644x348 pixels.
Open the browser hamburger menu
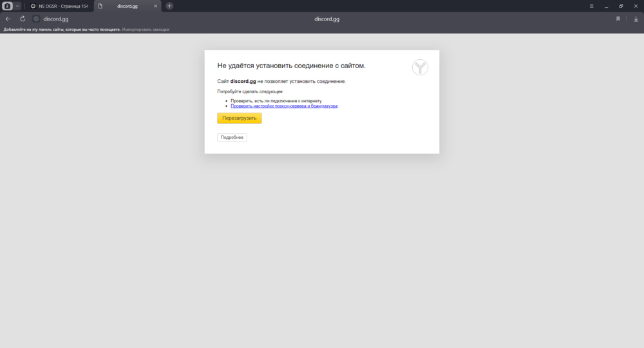tap(591, 6)
